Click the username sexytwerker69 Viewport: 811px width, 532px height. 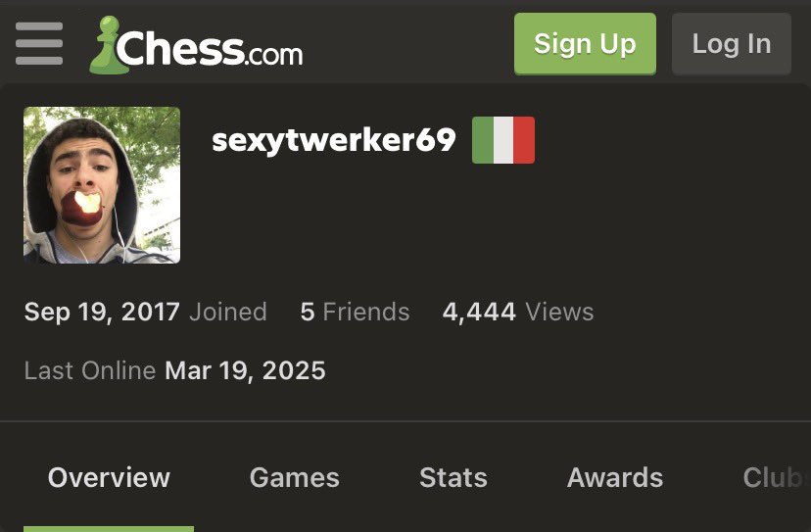pos(334,140)
